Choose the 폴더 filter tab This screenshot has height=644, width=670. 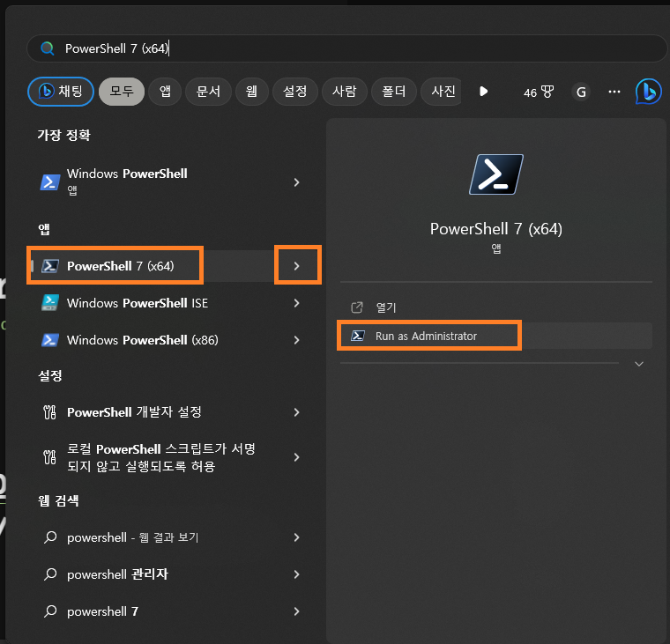point(393,92)
